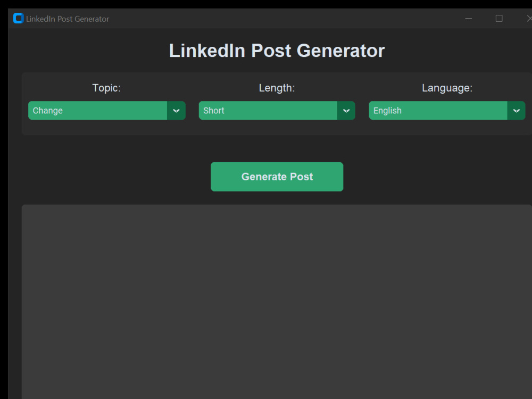Click inside the empty post output area
This screenshot has height=399, width=532.
point(277,302)
